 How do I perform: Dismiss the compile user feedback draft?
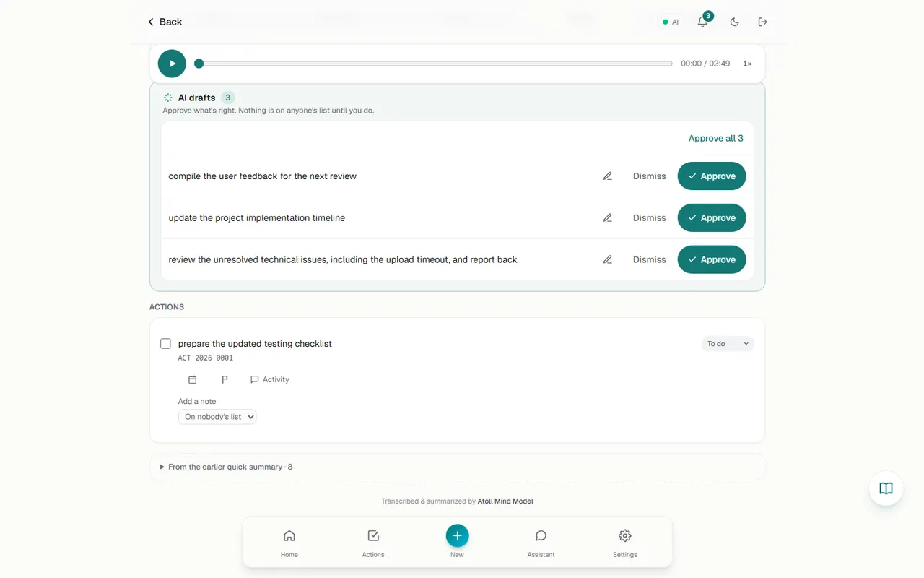pyautogui.click(x=650, y=176)
